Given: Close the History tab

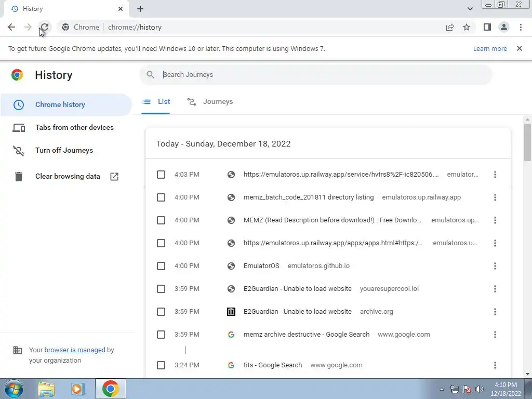Looking at the screenshot, I should [121, 9].
